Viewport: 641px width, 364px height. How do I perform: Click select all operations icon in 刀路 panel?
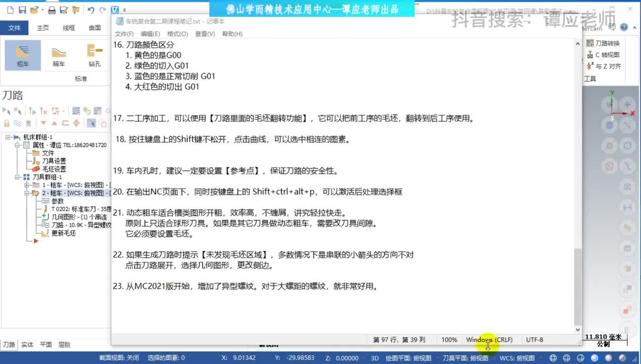pyautogui.click(x=7, y=111)
